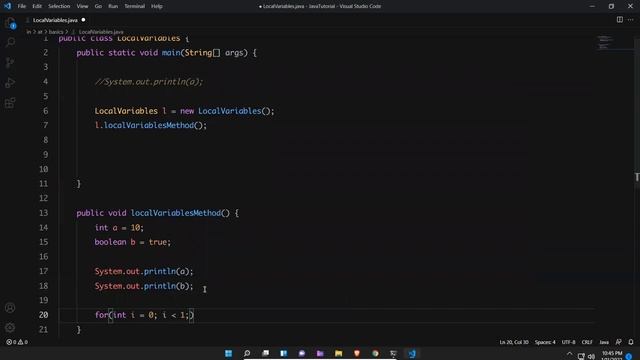Screen dimensions: 640x360
Task: Open Windows taskbar search
Action: [247, 353]
